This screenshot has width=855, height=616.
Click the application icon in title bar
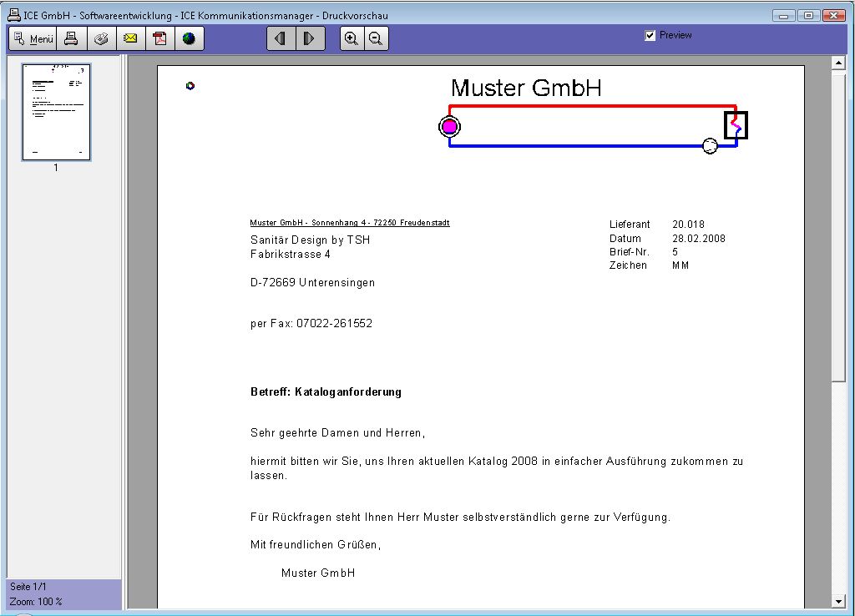point(13,15)
